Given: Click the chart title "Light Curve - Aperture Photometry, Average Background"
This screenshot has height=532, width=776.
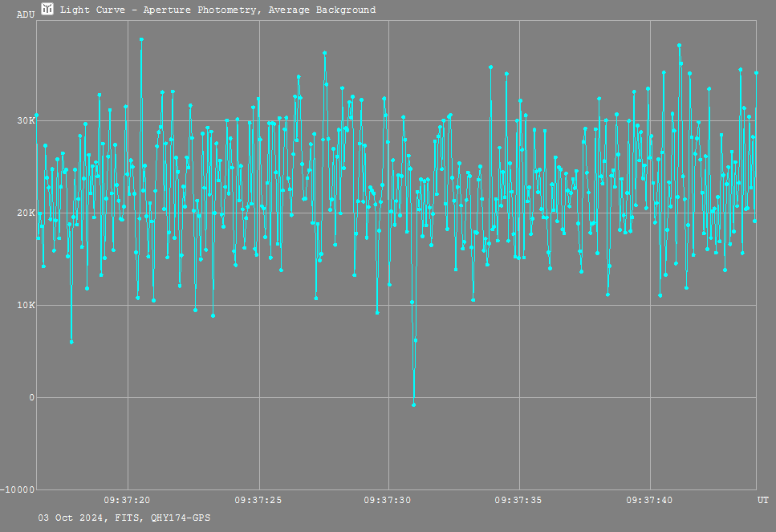Looking at the screenshot, I should (217, 10).
